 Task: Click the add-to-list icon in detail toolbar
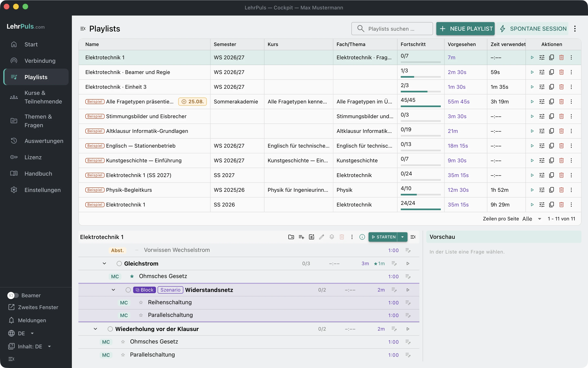(x=301, y=237)
